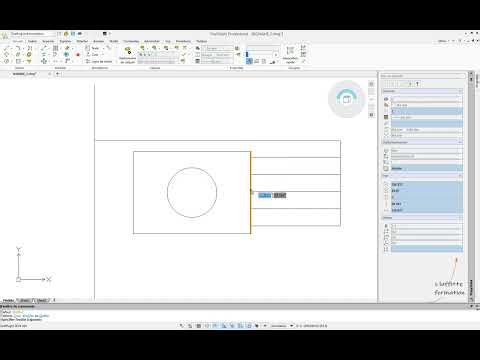Viewport: 480px width, 360px height.
Task: Add a new drawing with the plus tab
Action: (x=58, y=74)
